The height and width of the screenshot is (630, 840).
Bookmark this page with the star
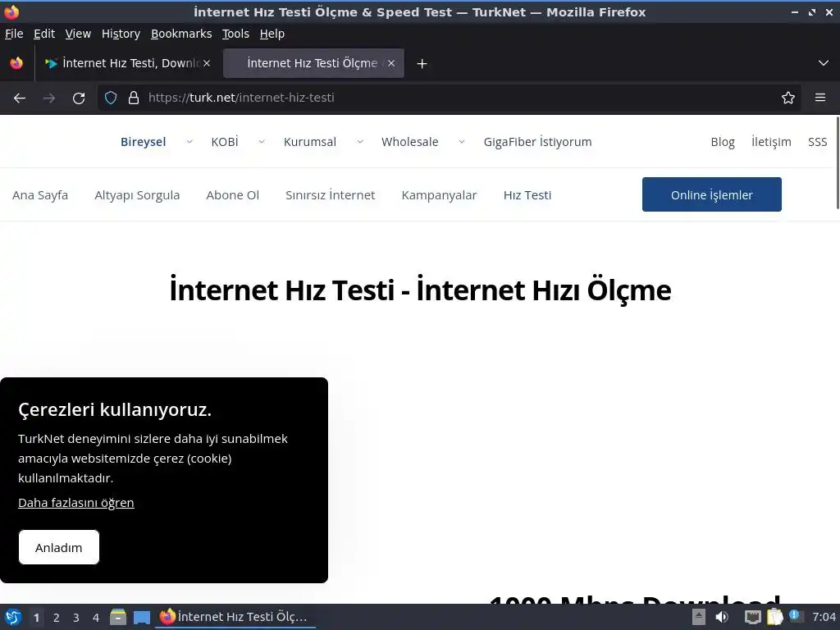click(x=788, y=98)
